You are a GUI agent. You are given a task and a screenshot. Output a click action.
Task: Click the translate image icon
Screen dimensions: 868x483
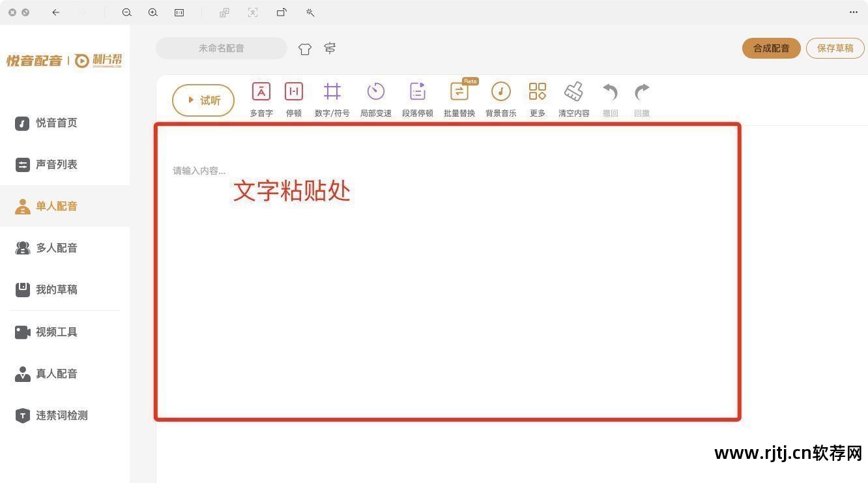[x=224, y=12]
